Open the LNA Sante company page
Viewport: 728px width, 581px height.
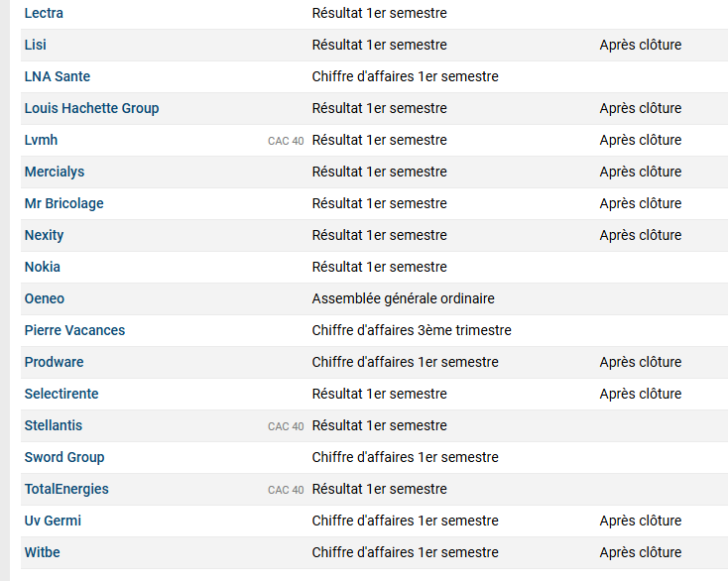[x=58, y=76]
